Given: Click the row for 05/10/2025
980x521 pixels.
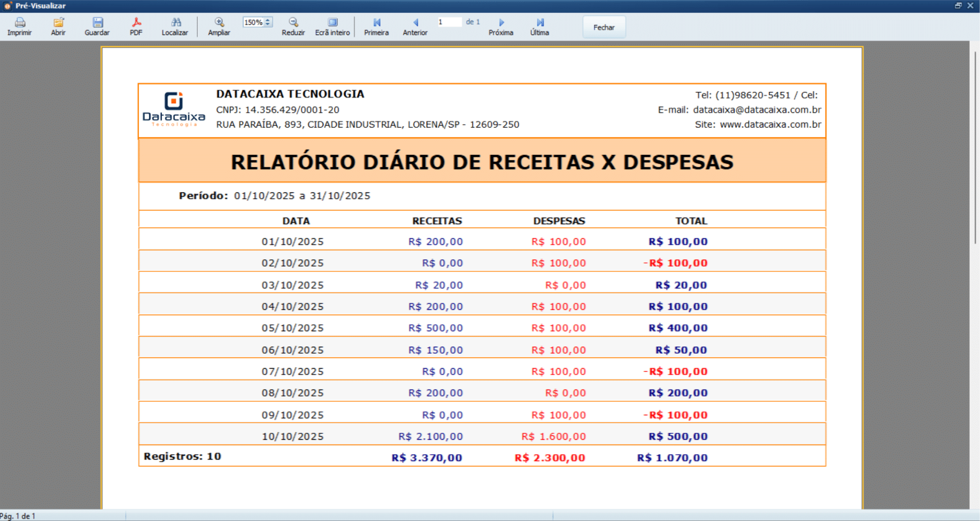Looking at the screenshot, I should click(481, 328).
